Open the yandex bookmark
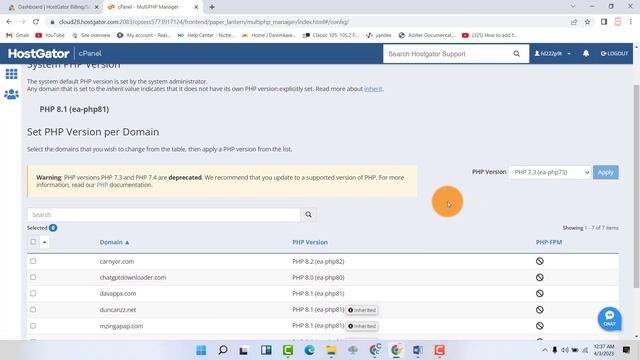The width and height of the screenshot is (640, 360). [379, 36]
